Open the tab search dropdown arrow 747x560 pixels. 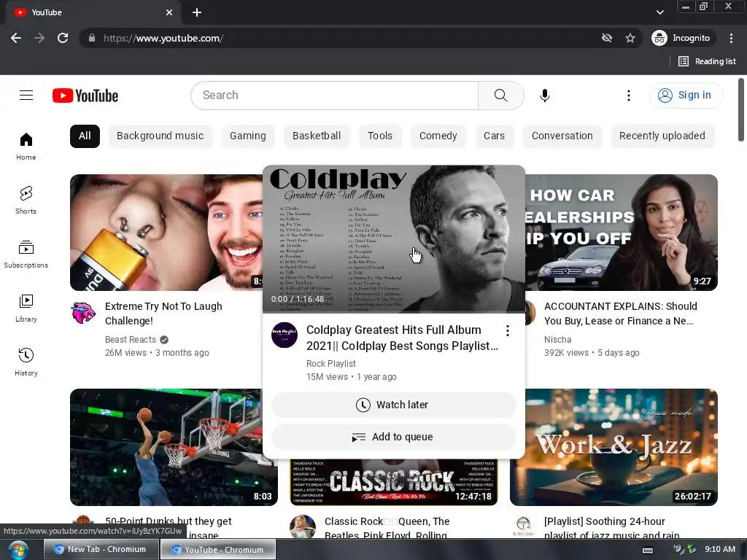pyautogui.click(x=659, y=12)
